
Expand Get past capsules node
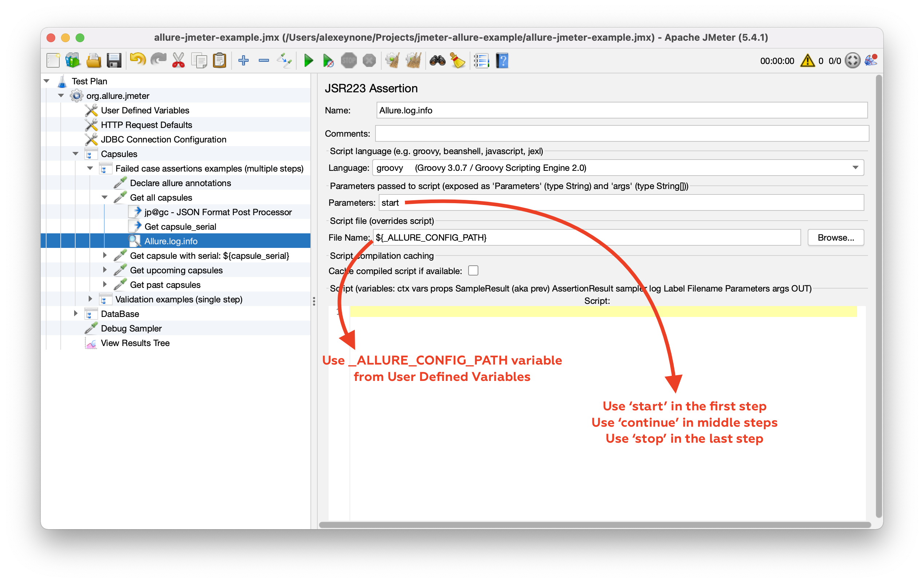pos(105,285)
